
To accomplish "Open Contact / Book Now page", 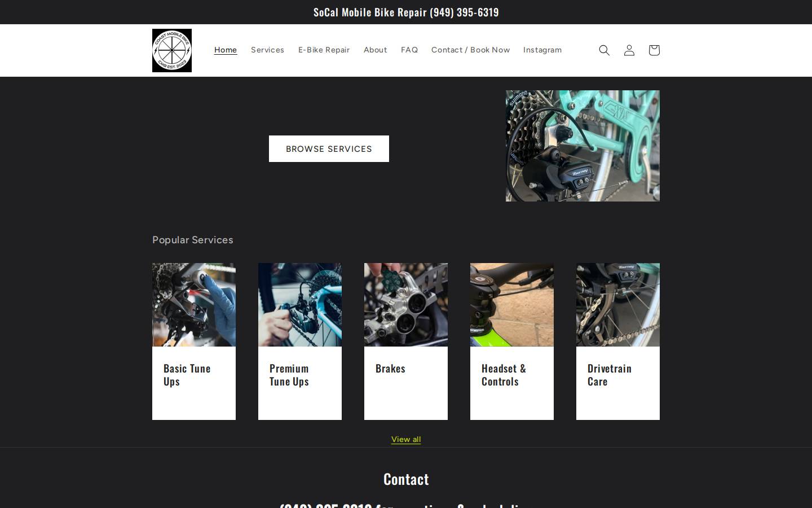I will [470, 50].
